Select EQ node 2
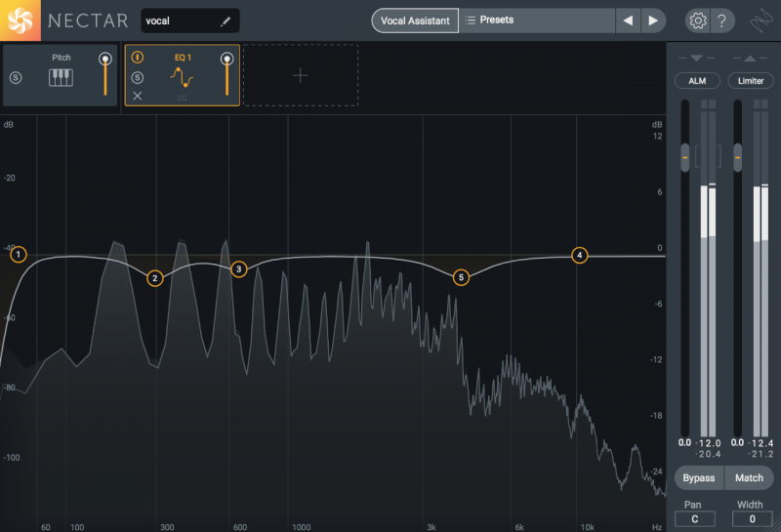Viewport: 781px width, 532px height. [155, 278]
